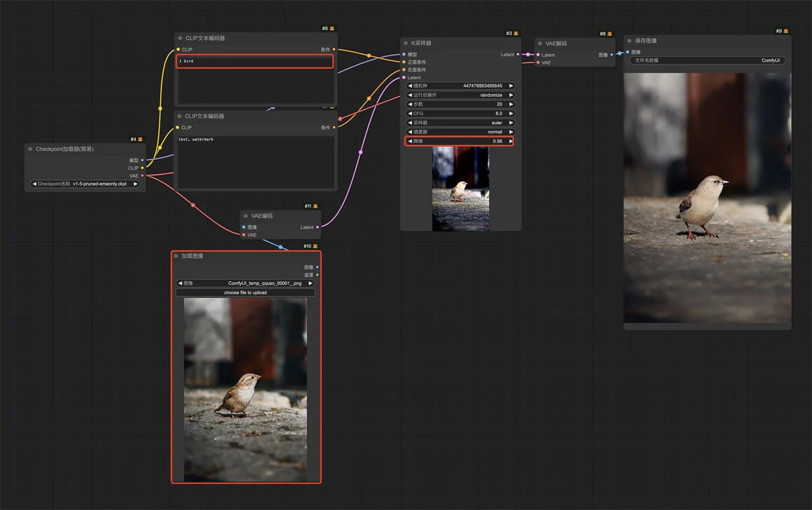Image resolution: width=812 pixels, height=510 pixels.
Task: Toggle collapse dot on the VAE编码 node
Action: 246,216
